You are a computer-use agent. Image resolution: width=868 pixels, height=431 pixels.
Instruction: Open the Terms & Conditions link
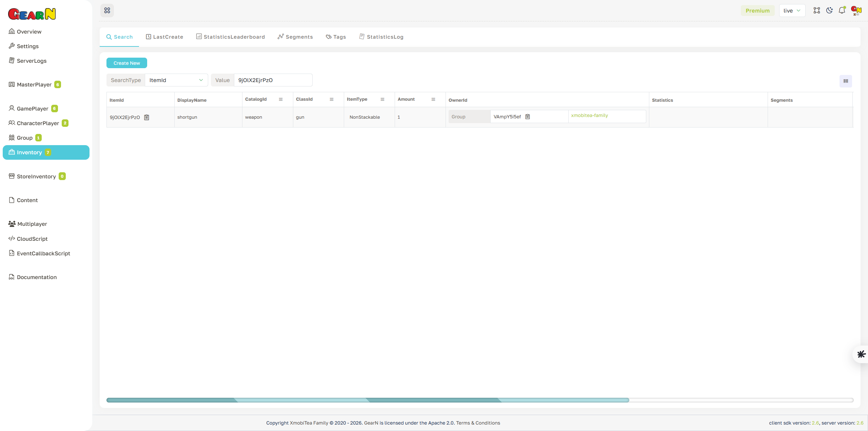coord(478,423)
